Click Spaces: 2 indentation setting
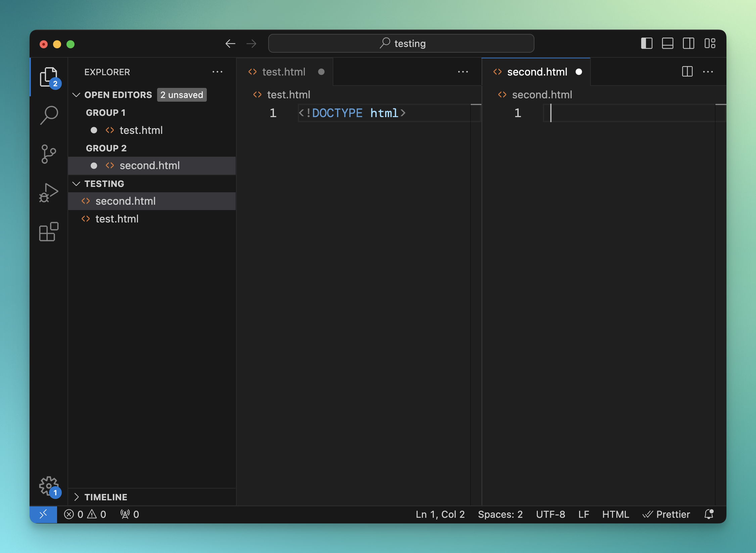 click(500, 514)
